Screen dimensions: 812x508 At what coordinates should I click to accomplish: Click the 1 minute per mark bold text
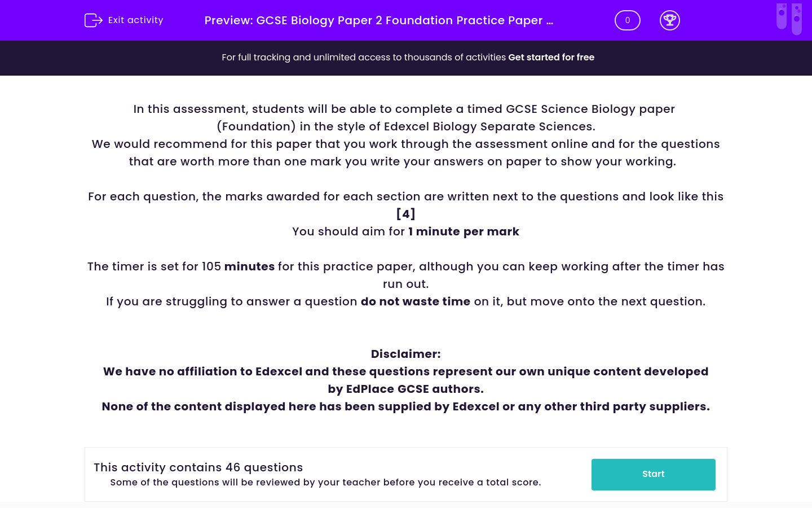click(x=464, y=231)
